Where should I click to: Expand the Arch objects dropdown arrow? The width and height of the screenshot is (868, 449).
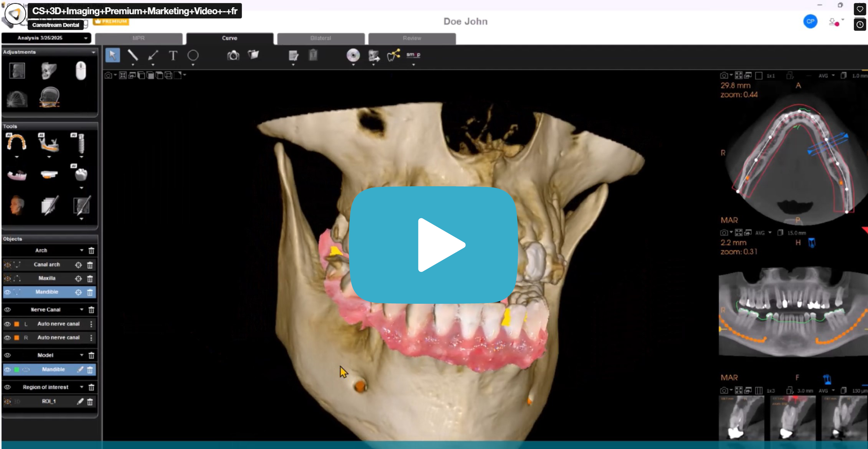pyautogui.click(x=82, y=250)
